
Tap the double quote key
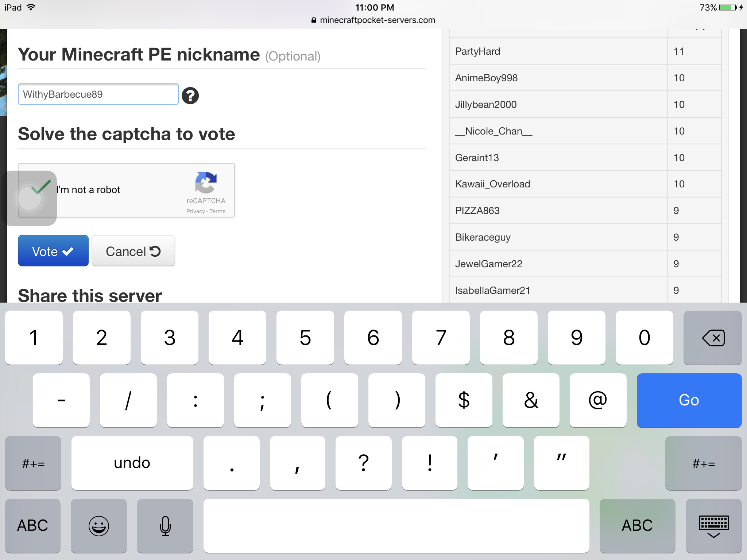pyautogui.click(x=562, y=463)
